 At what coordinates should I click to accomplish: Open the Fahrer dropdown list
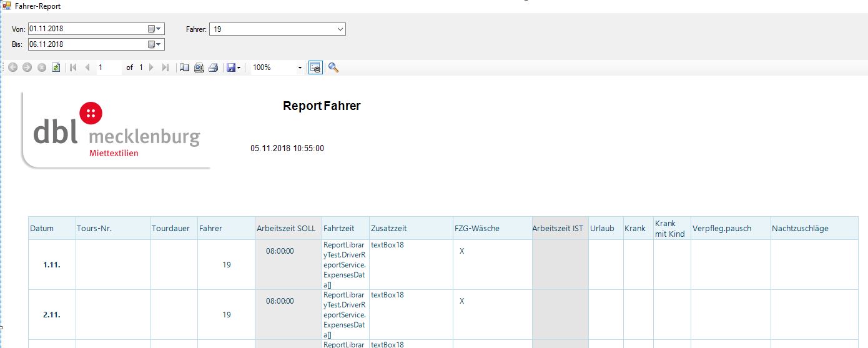[340, 29]
